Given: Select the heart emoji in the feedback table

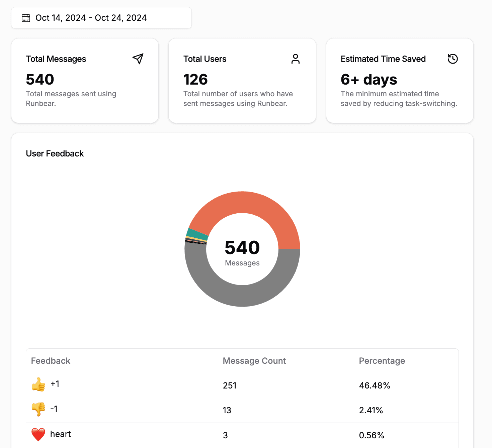Looking at the screenshot, I should (38, 434).
